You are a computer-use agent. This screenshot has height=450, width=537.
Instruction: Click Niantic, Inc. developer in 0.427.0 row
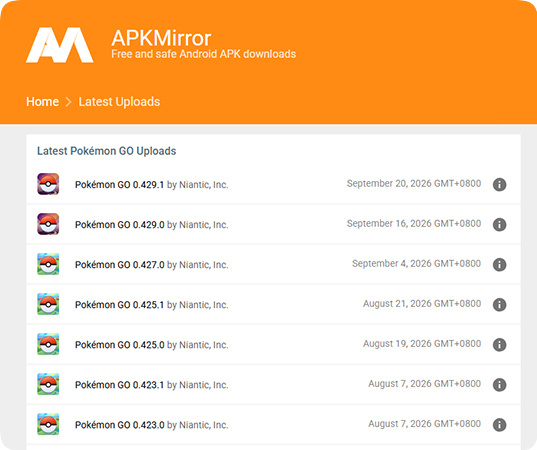204,265
